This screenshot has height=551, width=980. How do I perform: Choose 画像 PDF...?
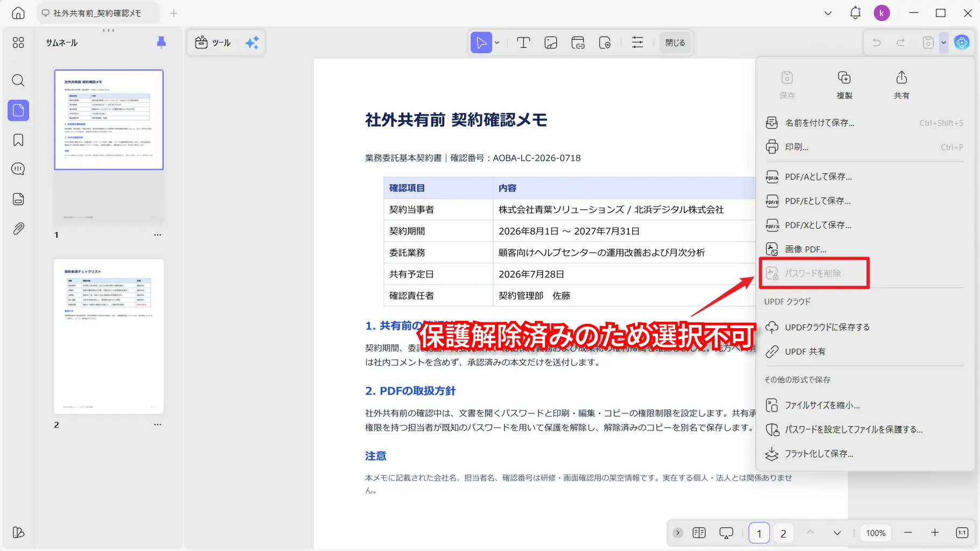[x=865, y=249]
